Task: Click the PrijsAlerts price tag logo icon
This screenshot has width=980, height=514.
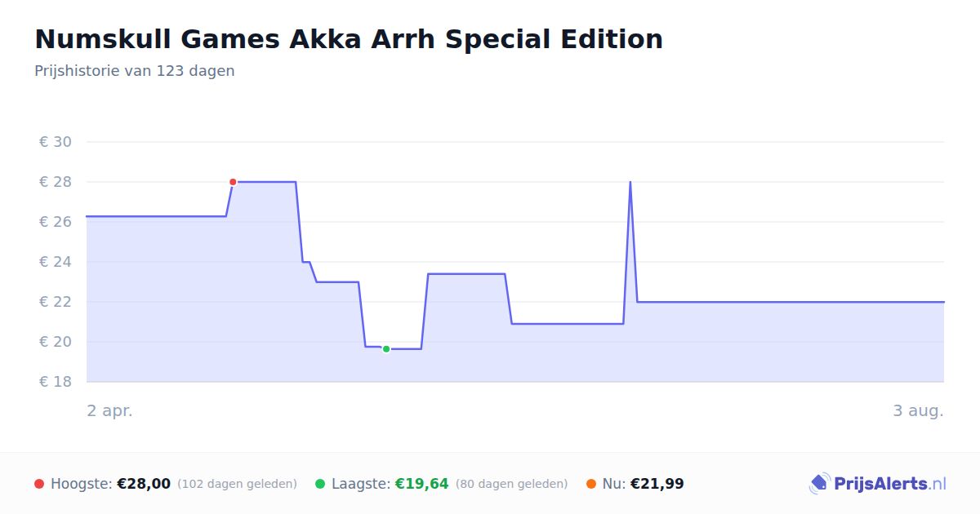Action: 819,484
